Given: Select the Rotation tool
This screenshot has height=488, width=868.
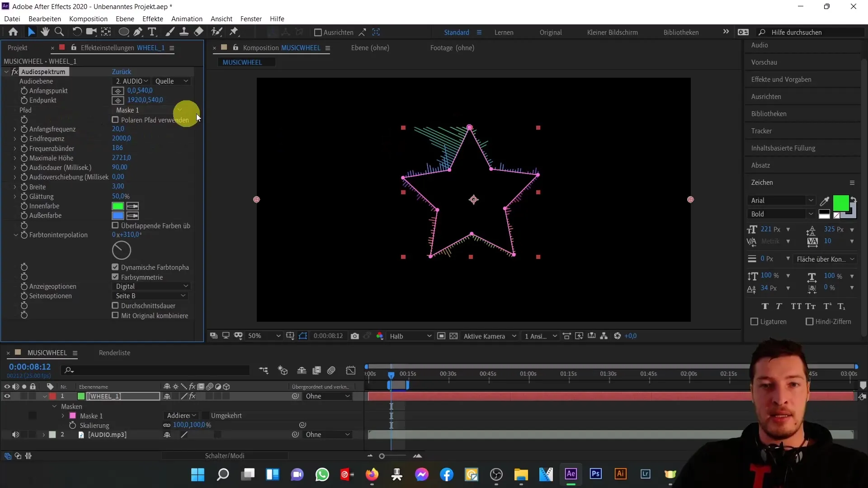Looking at the screenshot, I should [77, 32].
